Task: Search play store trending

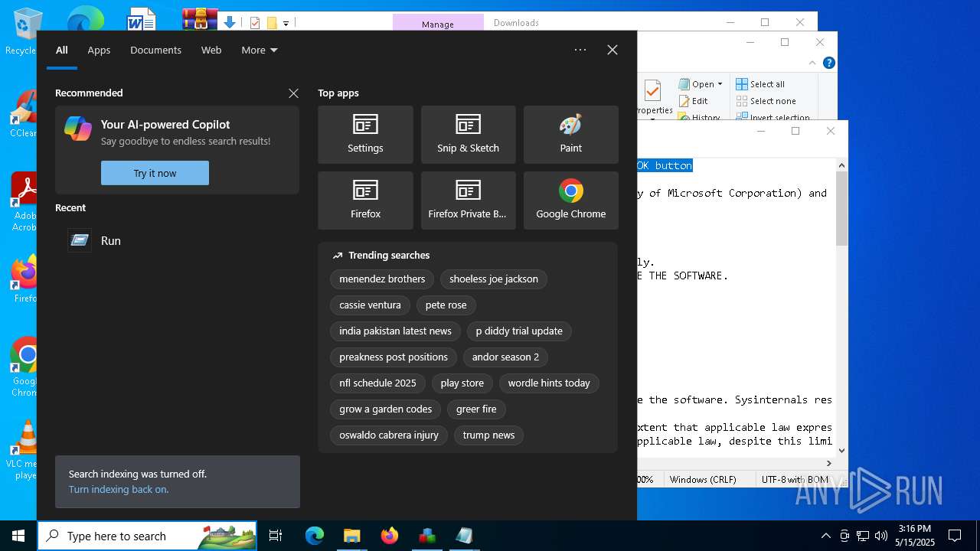Action: pos(462,383)
